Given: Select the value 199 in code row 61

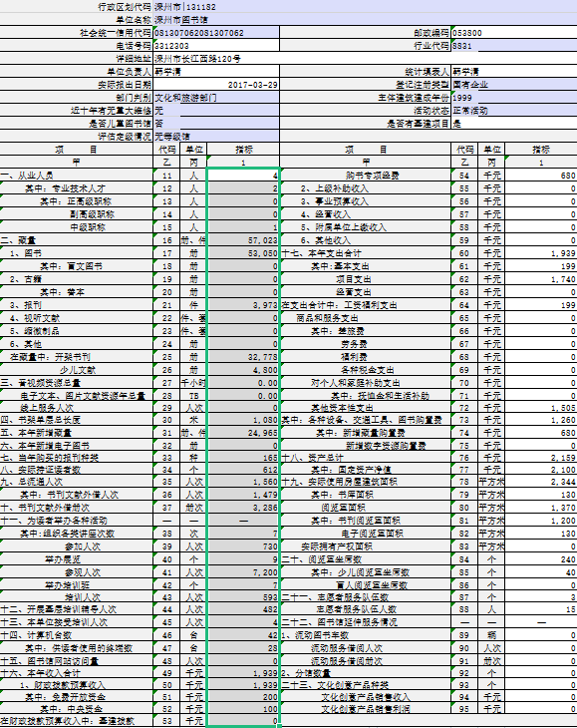Looking at the screenshot, I should (541, 266).
